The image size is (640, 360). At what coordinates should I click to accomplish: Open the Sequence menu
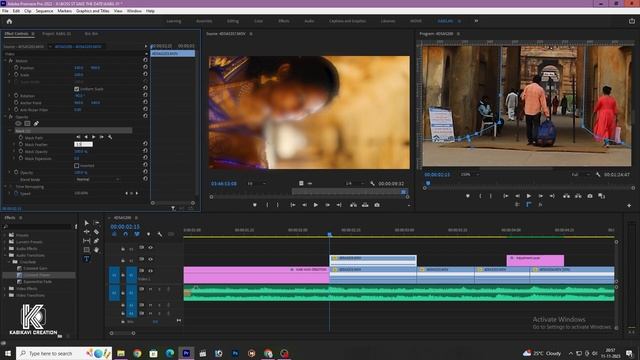[x=44, y=11]
